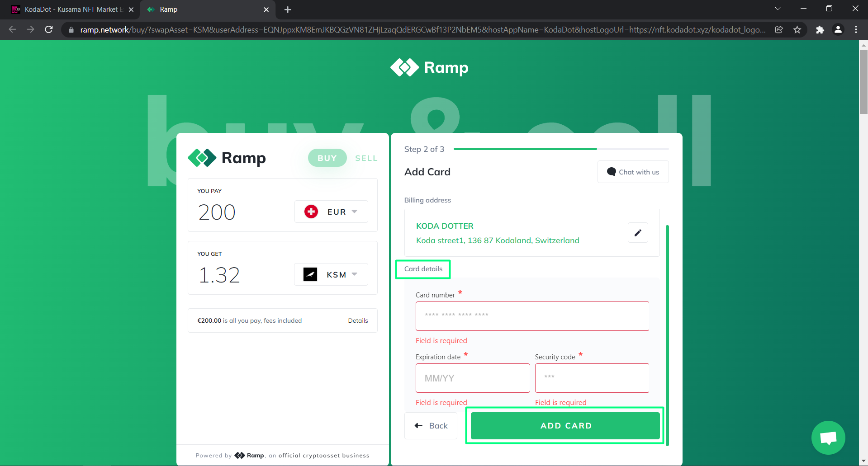This screenshot has width=868, height=466.
Task: Switch to SELL mode toggle
Action: tap(366, 158)
